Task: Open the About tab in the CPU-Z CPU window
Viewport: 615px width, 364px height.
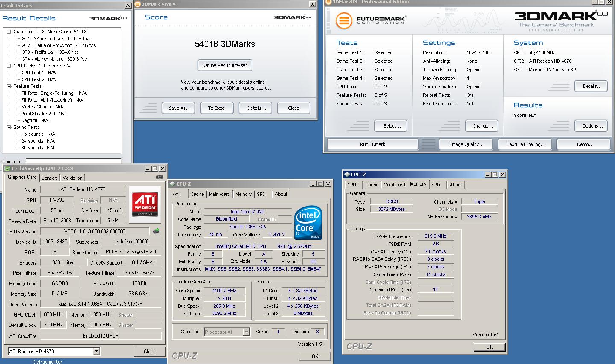Action: [x=281, y=194]
